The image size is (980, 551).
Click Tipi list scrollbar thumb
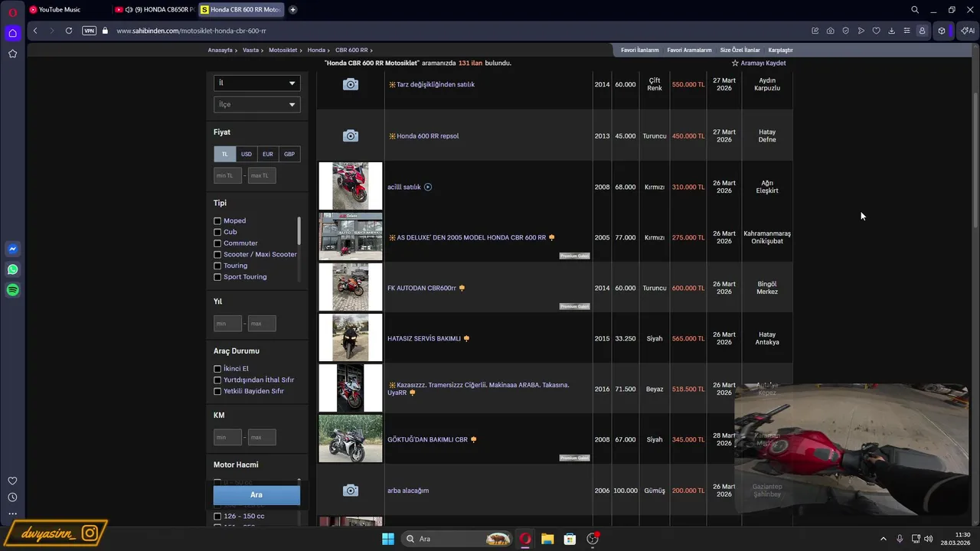pyautogui.click(x=299, y=230)
